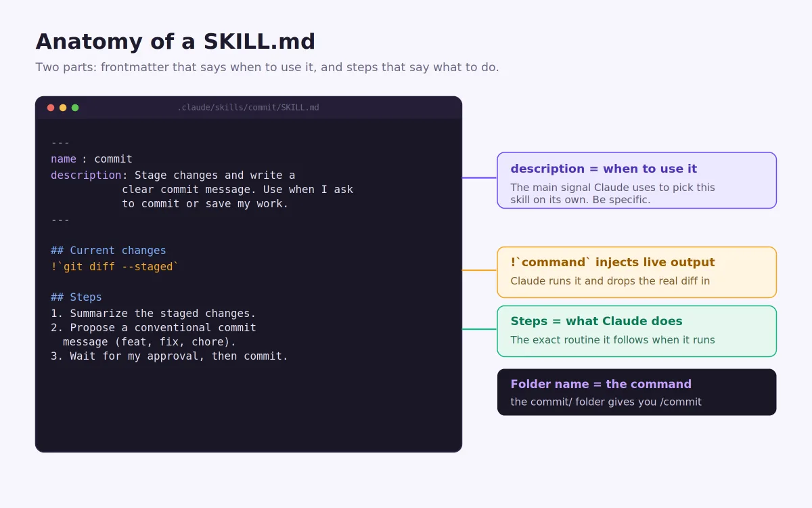Click the line 'to commit or save my work.'
The image size is (812, 508).
coord(205,204)
